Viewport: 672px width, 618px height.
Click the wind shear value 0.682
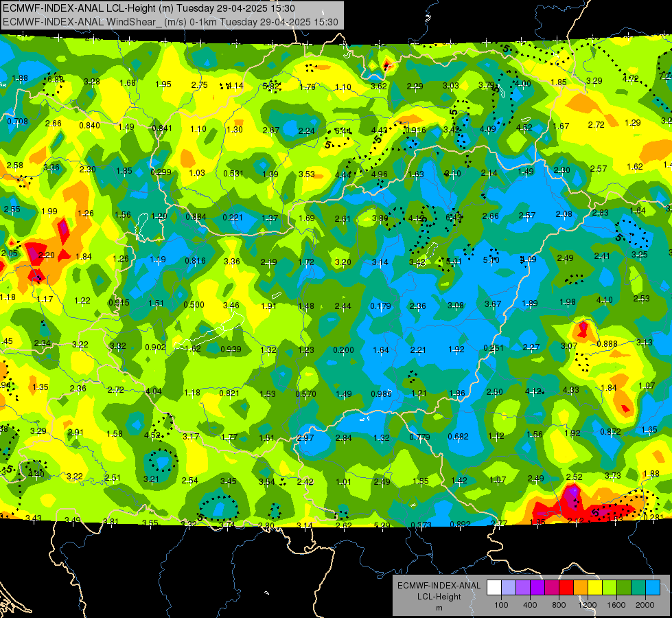tap(458, 436)
